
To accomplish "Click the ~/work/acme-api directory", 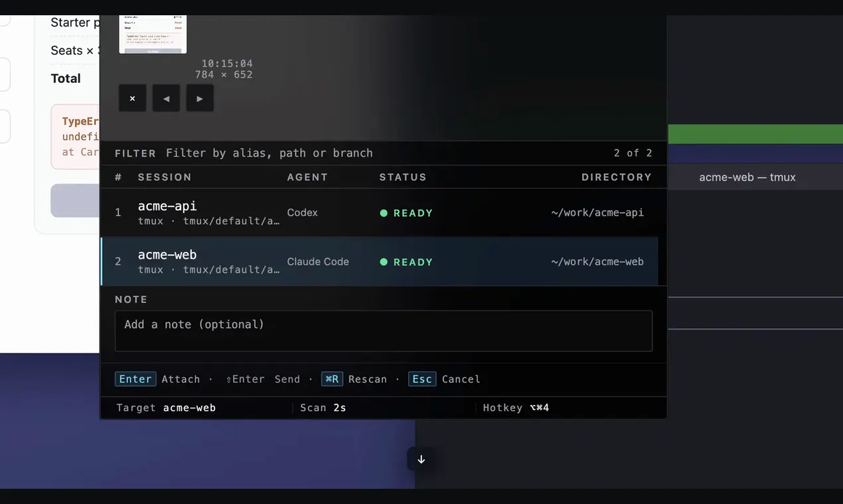I will coord(597,213).
